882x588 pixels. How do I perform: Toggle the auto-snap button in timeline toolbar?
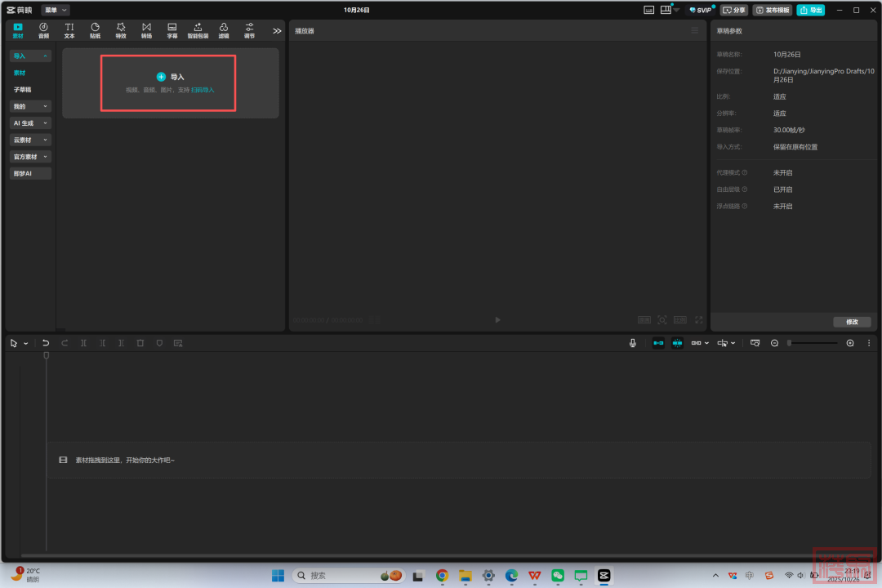click(x=677, y=343)
